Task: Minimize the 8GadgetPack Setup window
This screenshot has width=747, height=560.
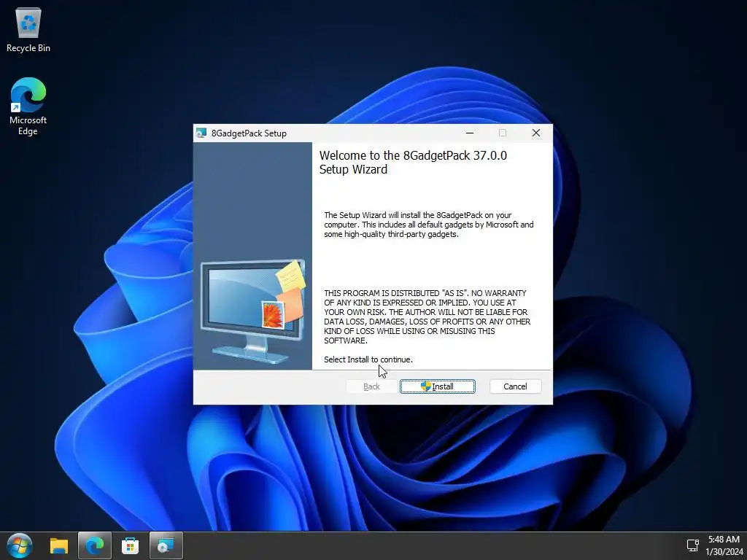Action: pos(470,133)
